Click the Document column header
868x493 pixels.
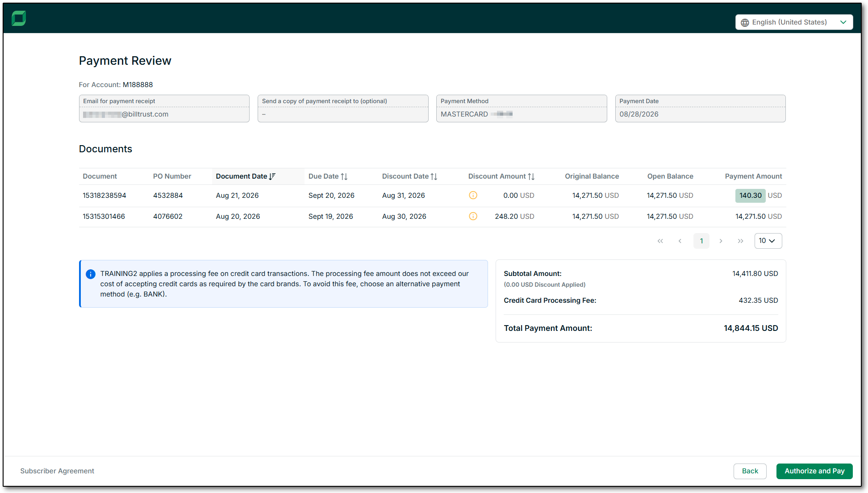pos(100,176)
